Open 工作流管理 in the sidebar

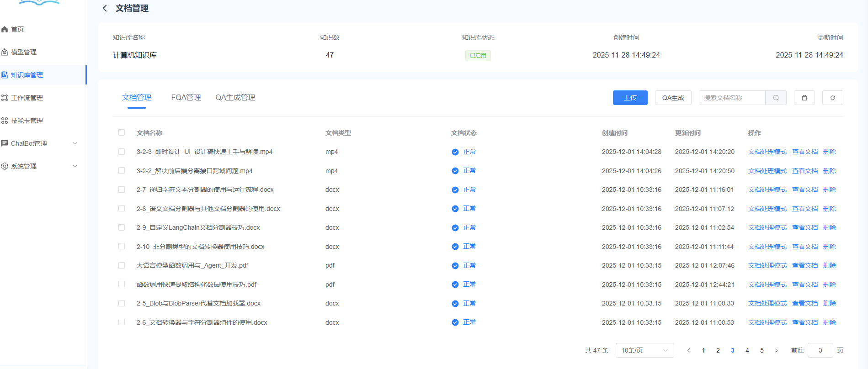pyautogui.click(x=27, y=98)
